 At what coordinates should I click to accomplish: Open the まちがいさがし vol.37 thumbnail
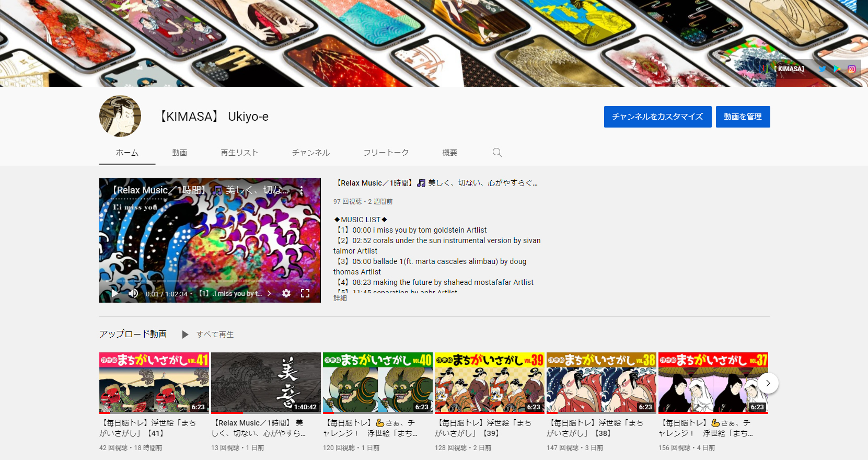coord(713,383)
